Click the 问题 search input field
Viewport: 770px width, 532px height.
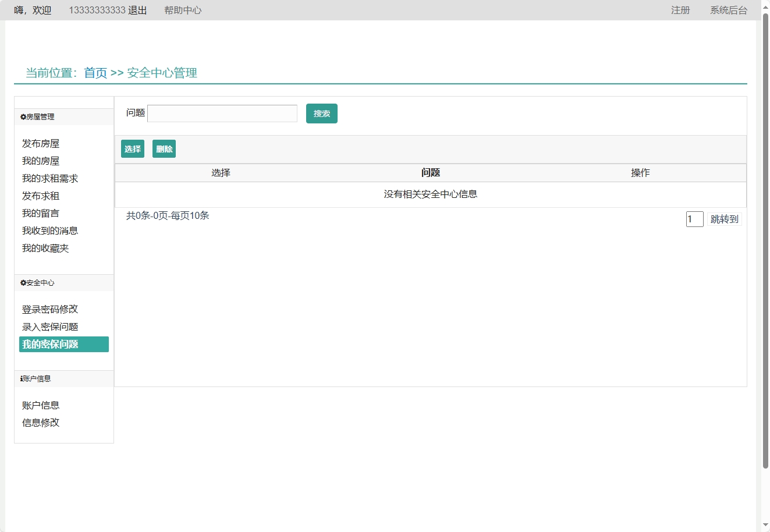coord(222,114)
